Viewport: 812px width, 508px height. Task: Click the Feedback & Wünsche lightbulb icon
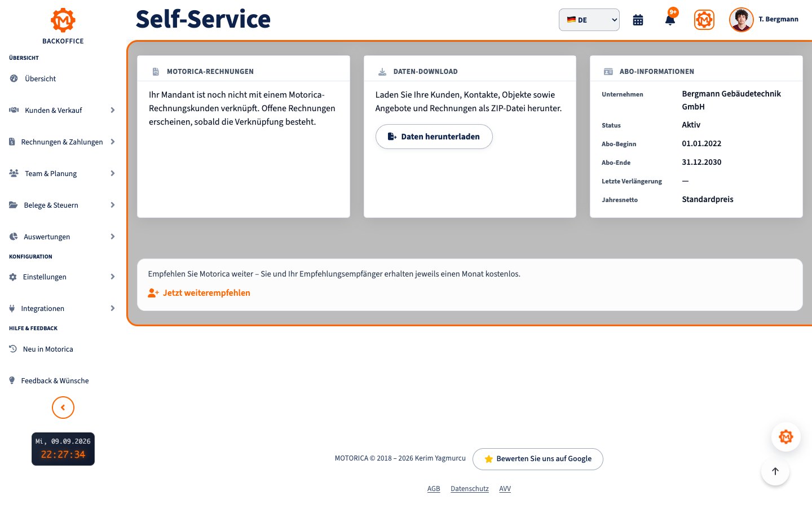(x=12, y=380)
